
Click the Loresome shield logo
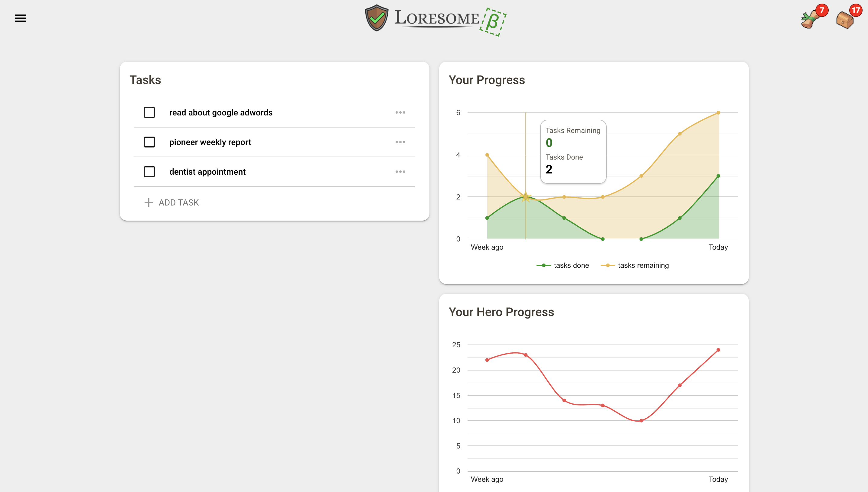click(x=376, y=18)
